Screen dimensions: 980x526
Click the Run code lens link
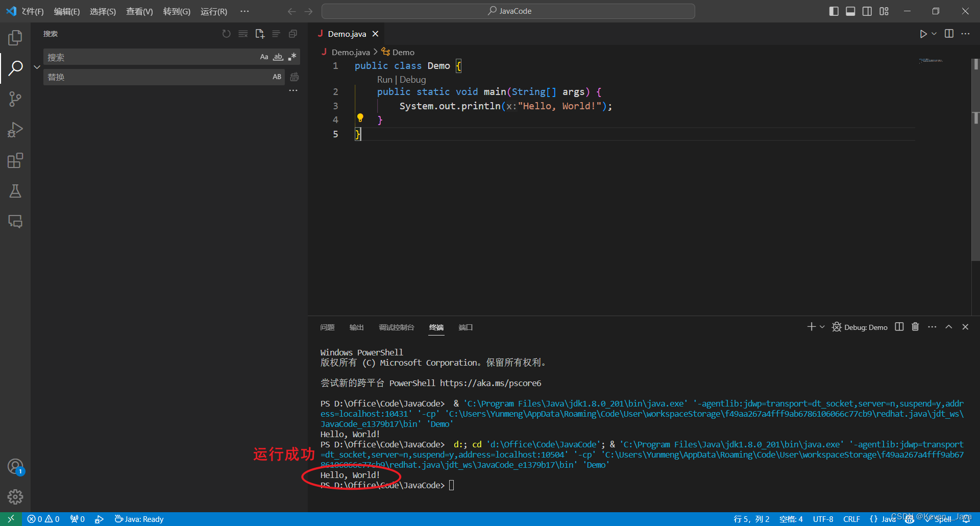[x=384, y=80]
